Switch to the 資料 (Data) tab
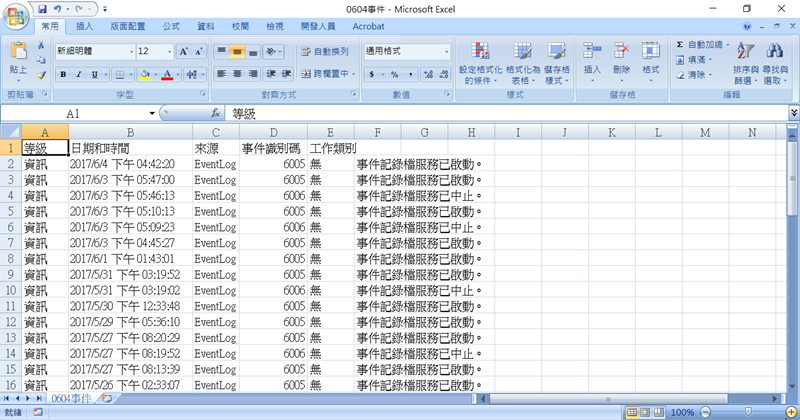Image resolution: width=800 pixels, height=420 pixels. click(x=206, y=26)
